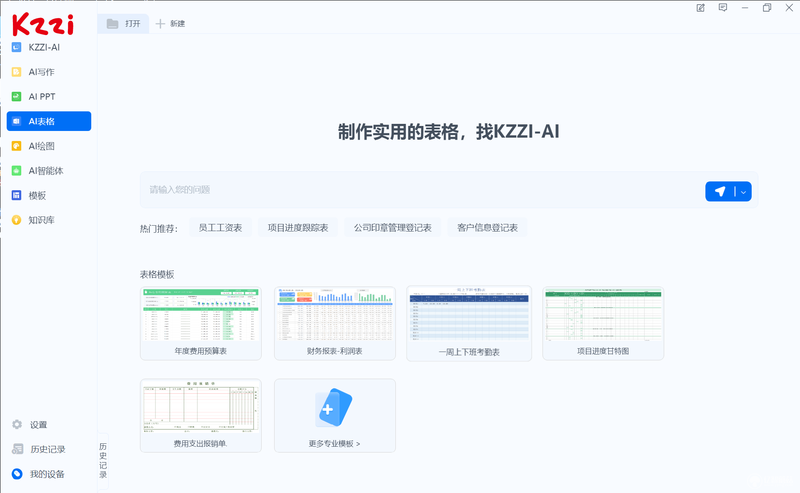Select AI绘图 menu label
This screenshot has height=493, width=800.
point(41,146)
